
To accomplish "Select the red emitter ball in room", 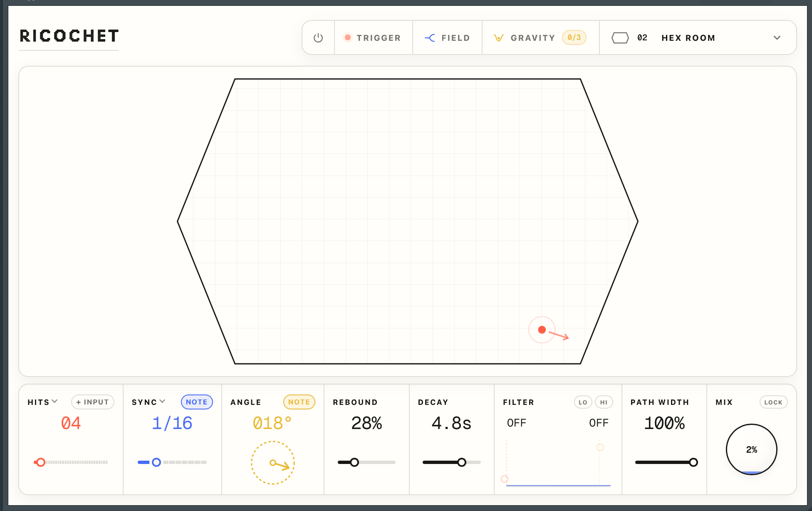I will point(542,330).
